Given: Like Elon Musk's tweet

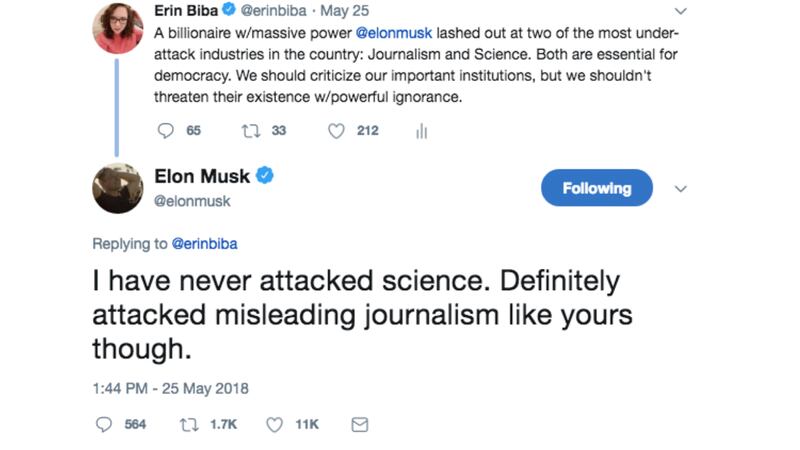Looking at the screenshot, I should tap(275, 424).
